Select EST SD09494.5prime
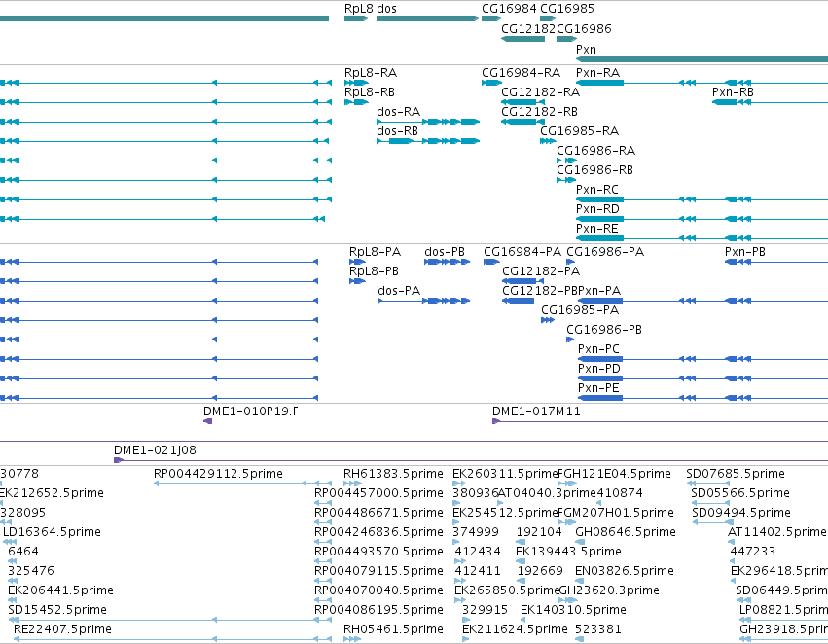This screenshot has height=644, width=828. point(741,513)
